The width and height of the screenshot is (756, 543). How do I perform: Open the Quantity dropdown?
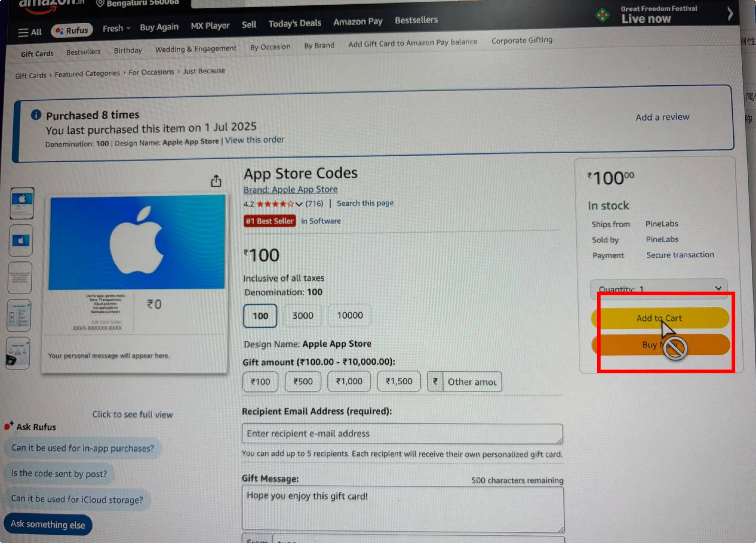coord(658,289)
